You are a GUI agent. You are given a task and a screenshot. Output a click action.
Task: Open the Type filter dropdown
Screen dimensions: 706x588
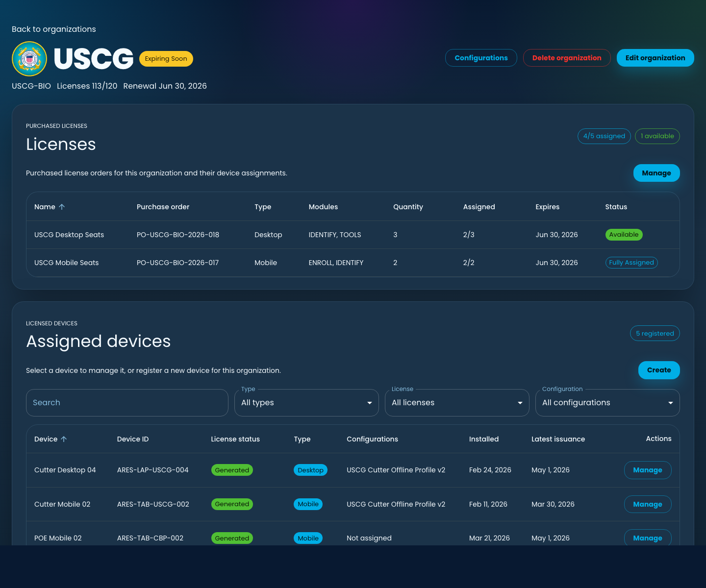coord(306,403)
